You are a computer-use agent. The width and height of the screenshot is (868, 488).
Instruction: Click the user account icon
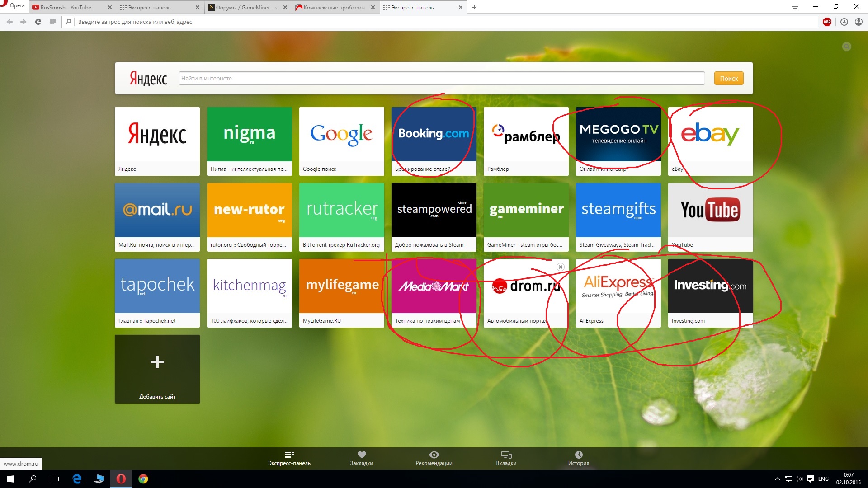[x=859, y=22]
